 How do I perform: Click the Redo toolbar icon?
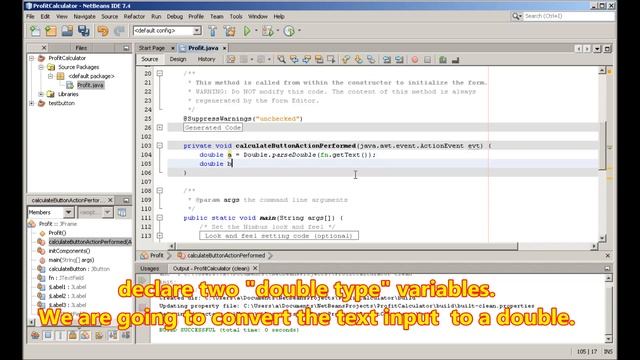click(119, 31)
